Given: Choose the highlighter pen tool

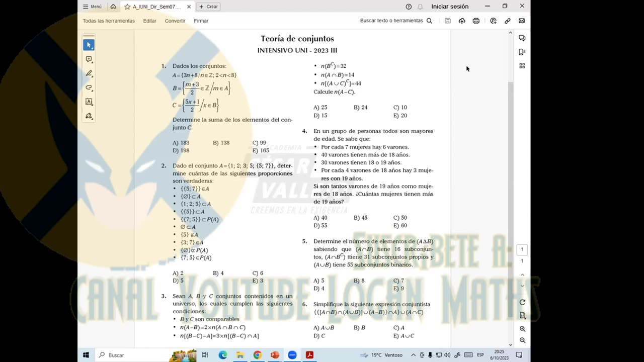Looking at the screenshot, I should point(89,73).
